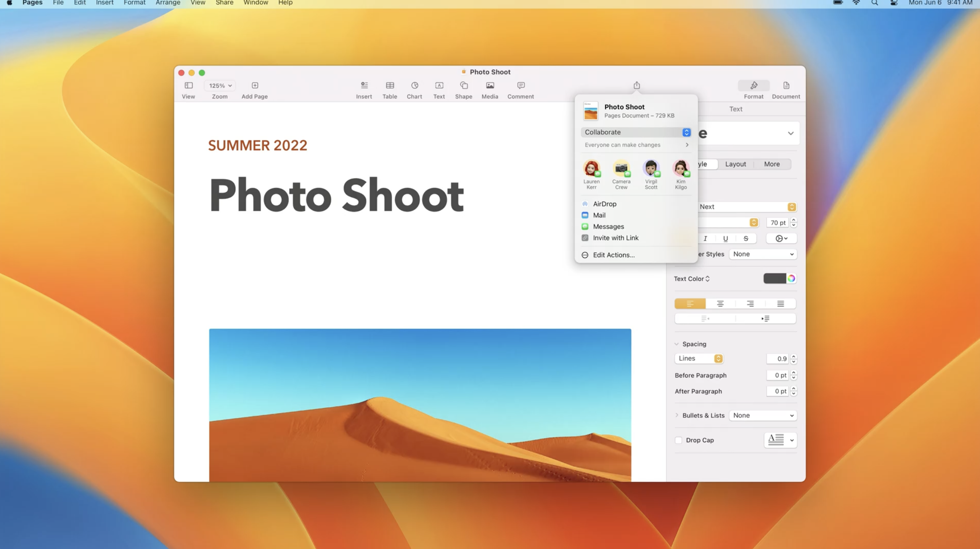Select center text alignment
This screenshot has height=549, width=980.
[720, 303]
